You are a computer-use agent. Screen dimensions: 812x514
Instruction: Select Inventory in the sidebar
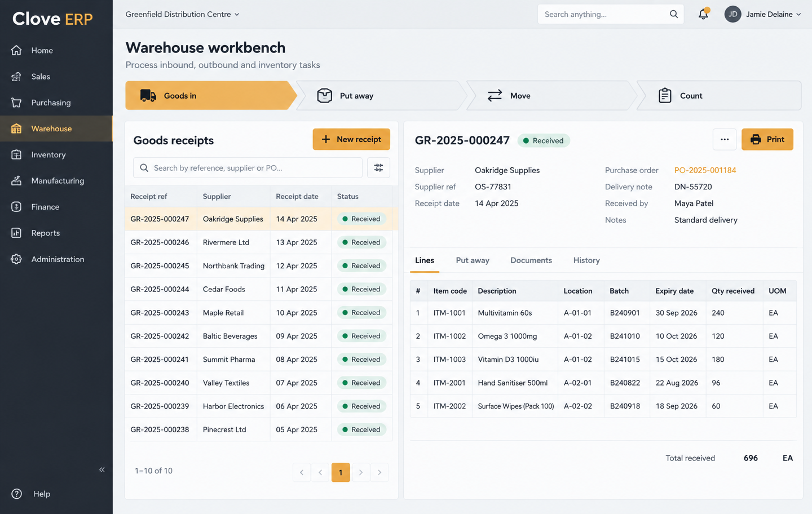pos(56,154)
